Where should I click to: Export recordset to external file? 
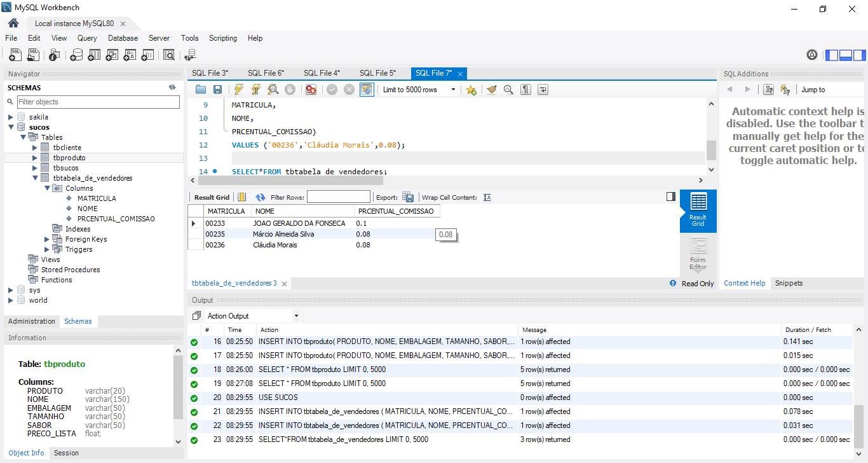408,197
